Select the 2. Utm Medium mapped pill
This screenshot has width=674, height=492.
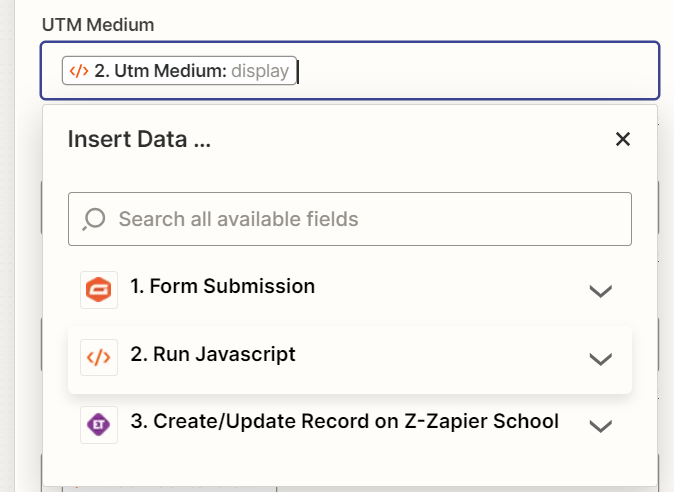tap(179, 70)
